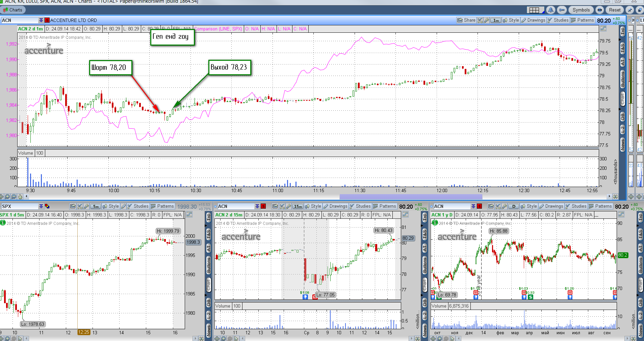
Task: Toggle chart mode icon on ACN daily chart
Action: [x=621, y=215]
